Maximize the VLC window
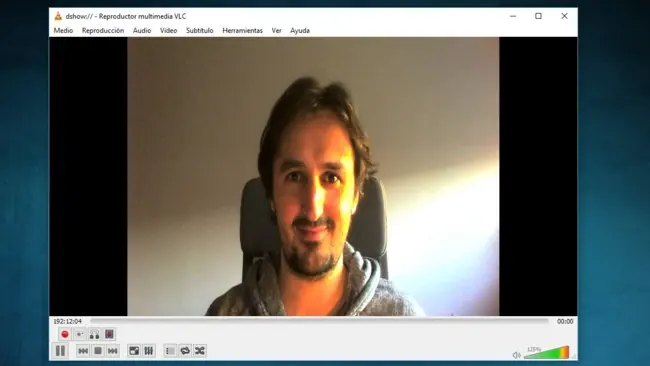 click(538, 16)
